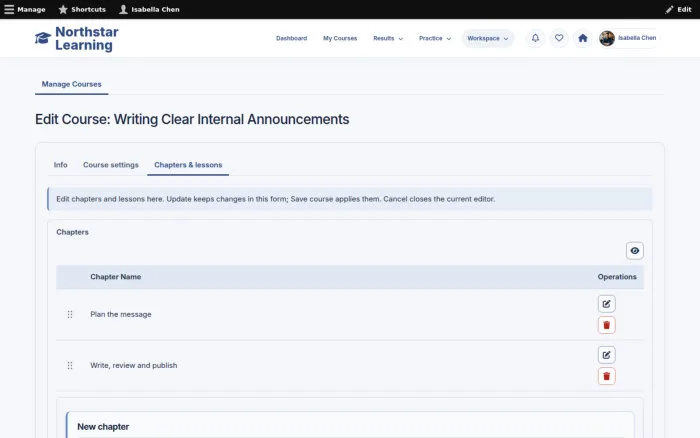This screenshot has height=438, width=700.
Task: Click the Edit pencil in admin toolbar
Action: [678, 9]
